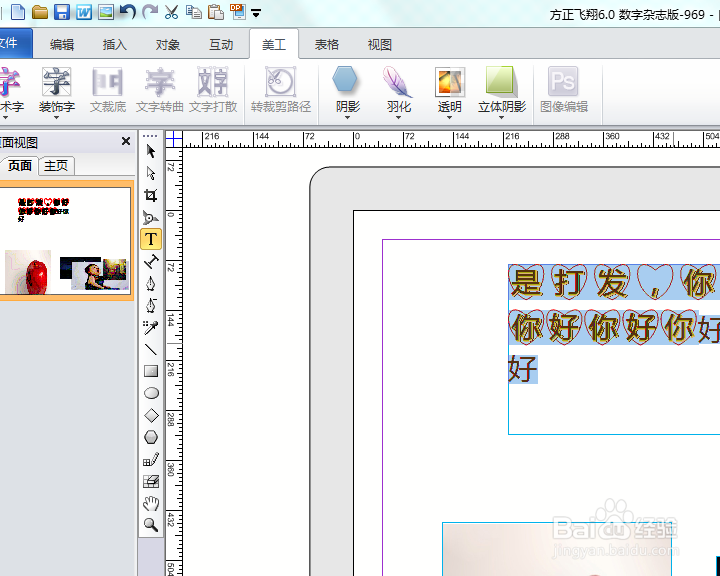Click the 文裁底 button
The width and height of the screenshot is (720, 576).
point(107,90)
